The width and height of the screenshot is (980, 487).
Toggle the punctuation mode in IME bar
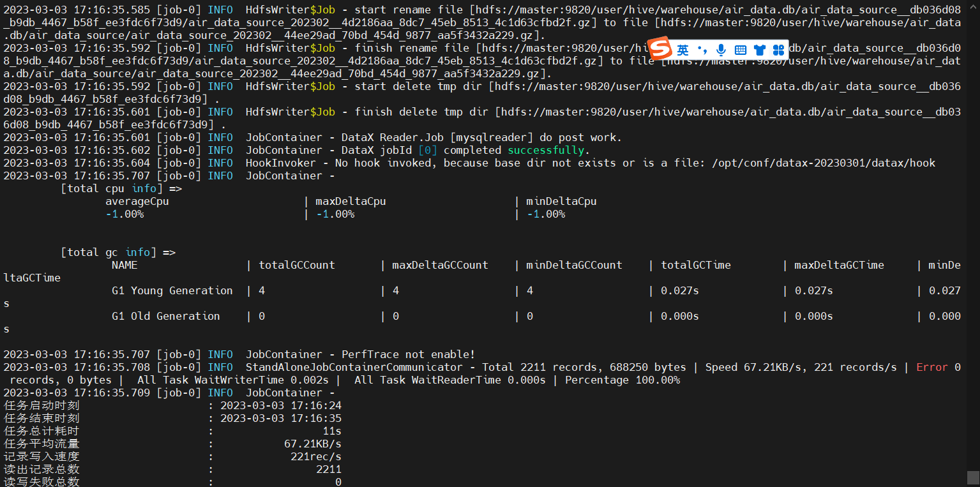point(702,50)
